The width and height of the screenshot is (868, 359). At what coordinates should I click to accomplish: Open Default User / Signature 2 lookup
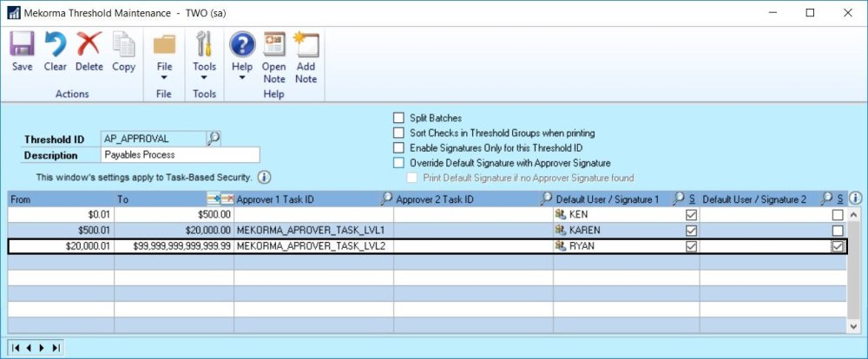click(826, 199)
